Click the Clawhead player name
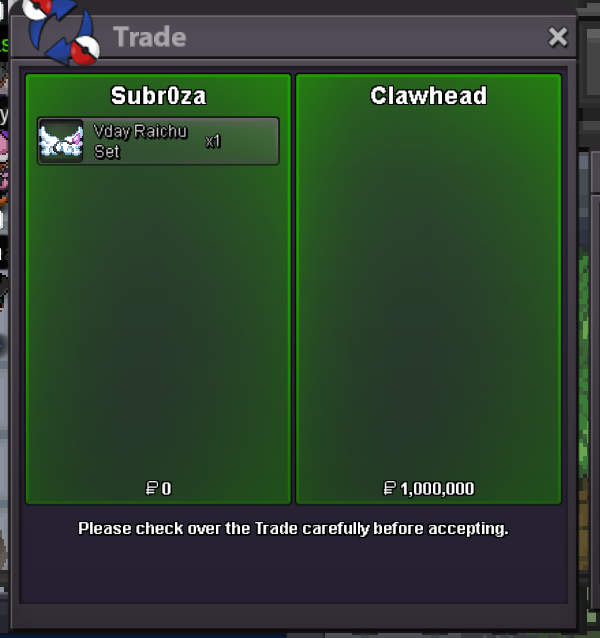600x638 pixels. (x=428, y=96)
